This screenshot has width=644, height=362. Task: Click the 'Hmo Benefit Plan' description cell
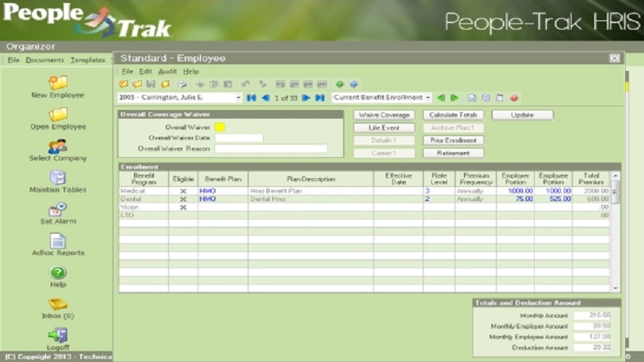311,191
